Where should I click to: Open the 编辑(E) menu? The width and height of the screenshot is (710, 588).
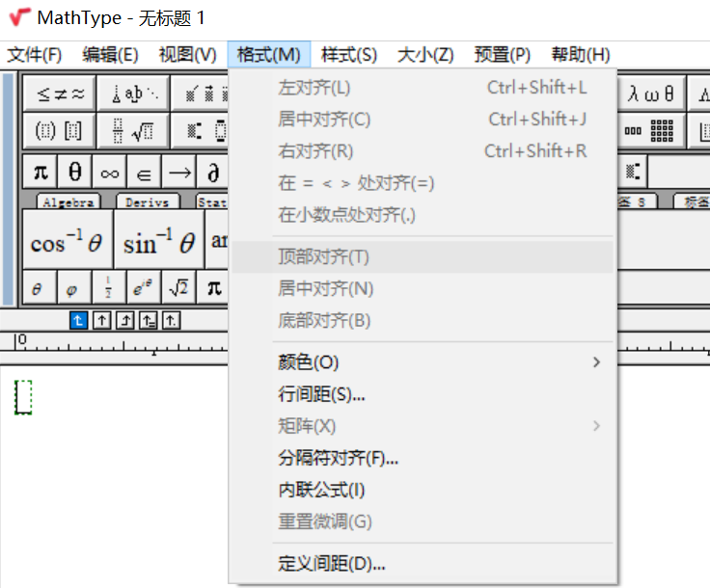coord(111,55)
